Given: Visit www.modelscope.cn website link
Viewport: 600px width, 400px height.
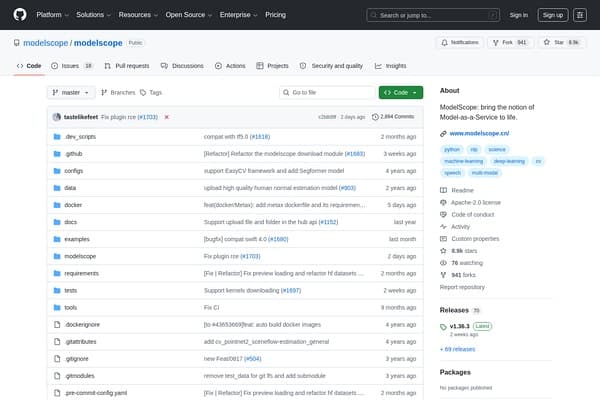Looking at the screenshot, I should (x=479, y=134).
